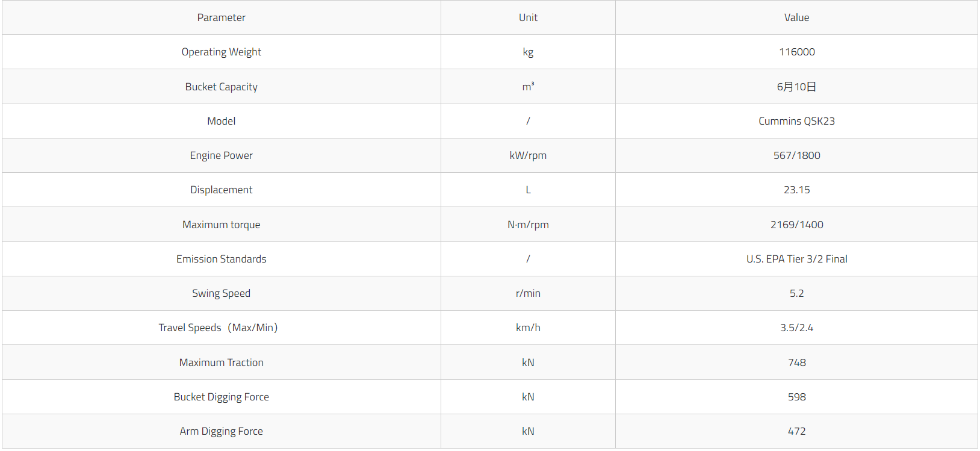Image resolution: width=980 pixels, height=451 pixels.
Task: Click the Cummins QSK23 value
Action: coord(796,121)
